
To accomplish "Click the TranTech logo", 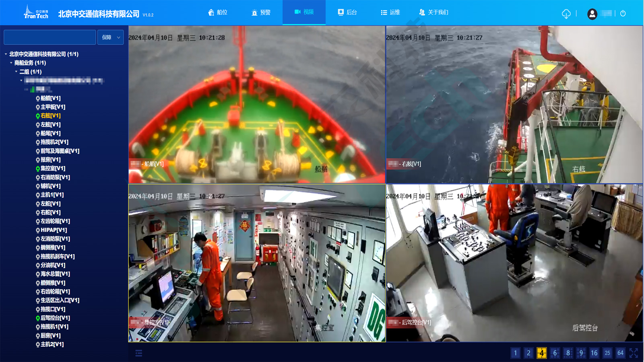I will (x=36, y=12).
